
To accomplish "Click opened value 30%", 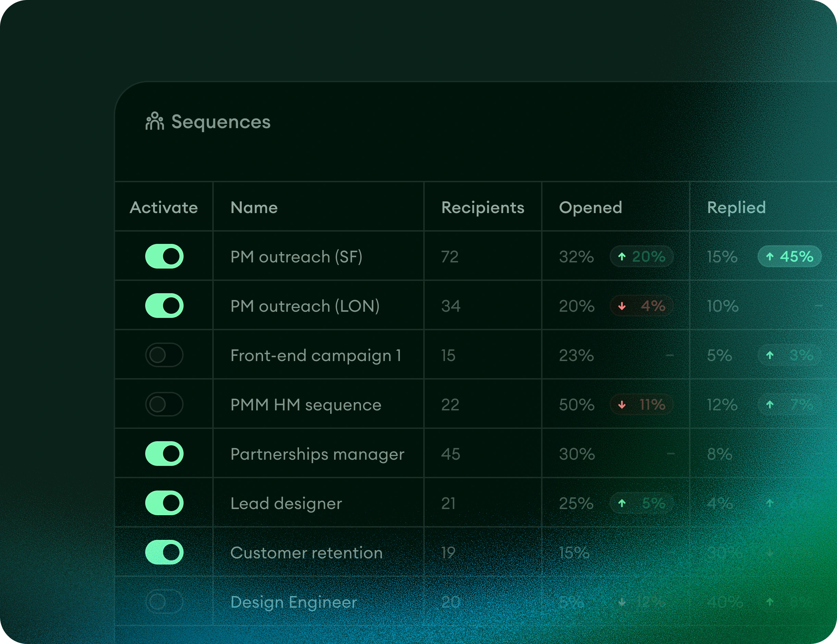I will 577,454.
